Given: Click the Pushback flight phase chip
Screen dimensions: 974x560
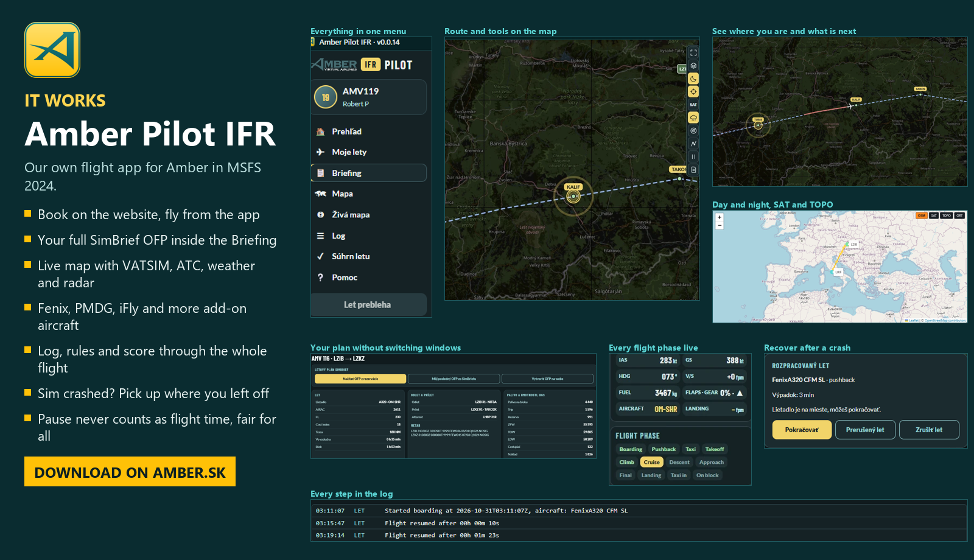Looking at the screenshot, I should (664, 449).
